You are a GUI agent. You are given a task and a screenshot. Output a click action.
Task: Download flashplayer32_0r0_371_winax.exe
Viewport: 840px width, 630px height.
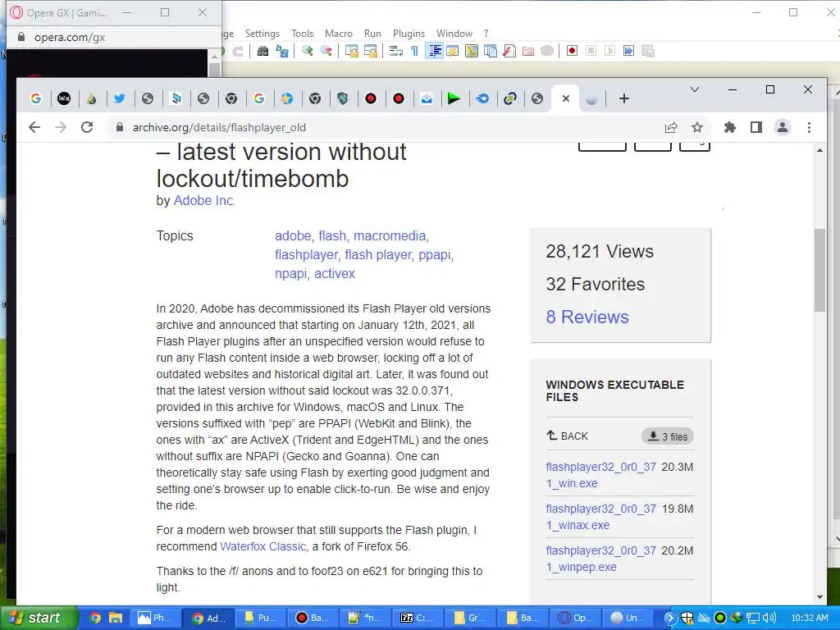(600, 517)
